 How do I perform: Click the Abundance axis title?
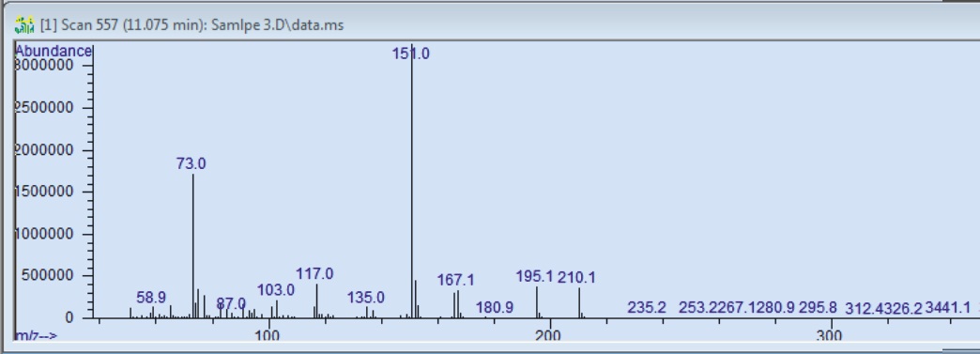tap(54, 52)
